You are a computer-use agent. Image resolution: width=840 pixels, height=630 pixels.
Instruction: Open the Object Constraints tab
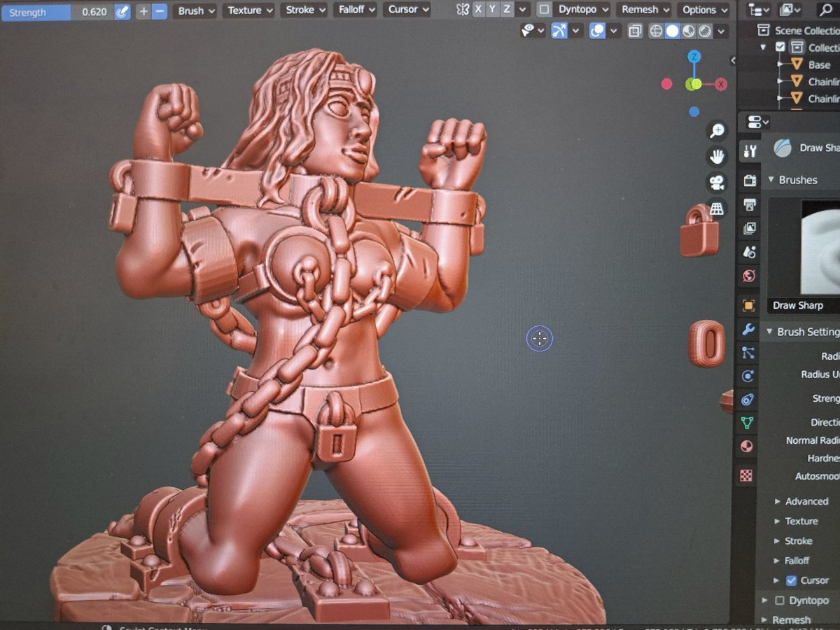pyautogui.click(x=748, y=400)
